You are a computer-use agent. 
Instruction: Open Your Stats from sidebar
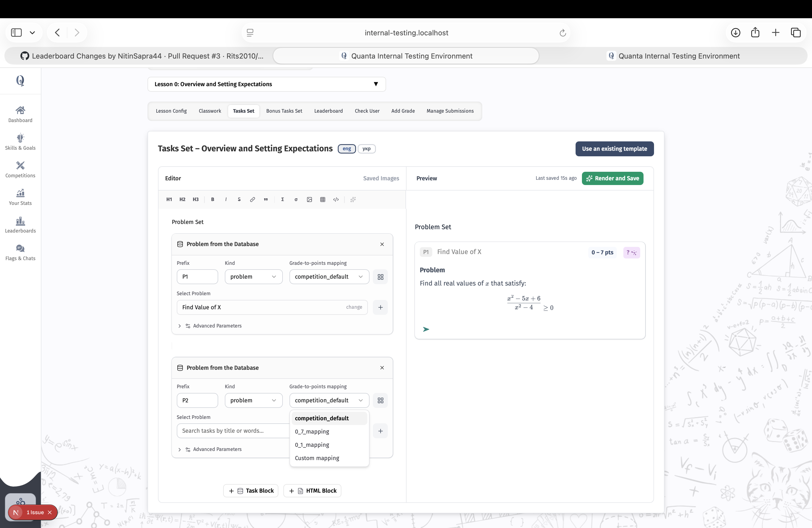tap(20, 197)
